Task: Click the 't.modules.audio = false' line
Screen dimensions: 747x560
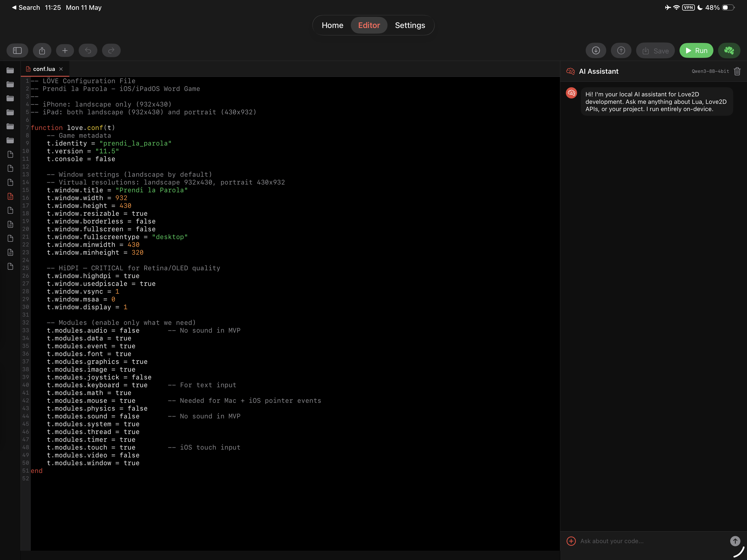Action: tap(93, 330)
